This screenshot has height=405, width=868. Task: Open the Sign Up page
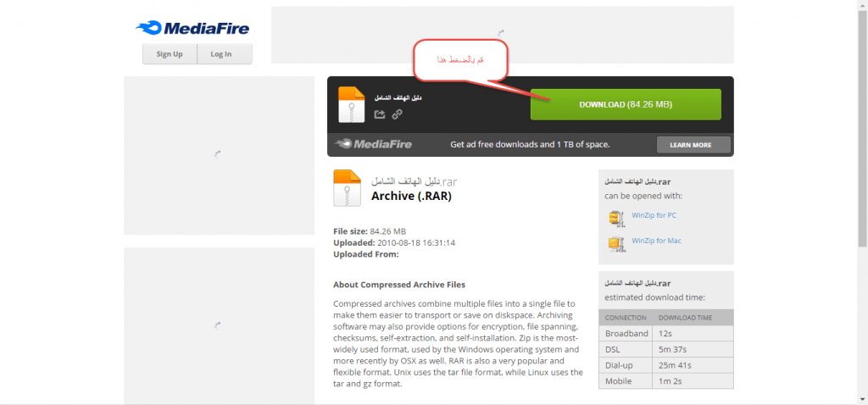pyautogui.click(x=170, y=53)
